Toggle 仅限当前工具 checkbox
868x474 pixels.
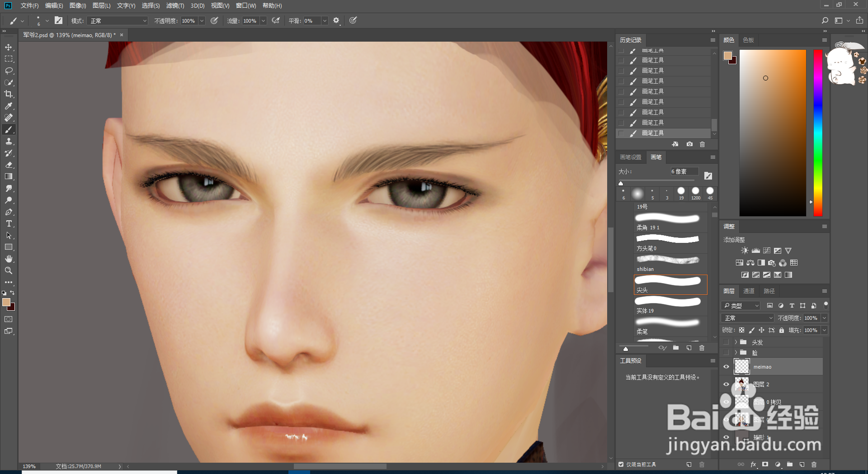pyautogui.click(x=621, y=465)
